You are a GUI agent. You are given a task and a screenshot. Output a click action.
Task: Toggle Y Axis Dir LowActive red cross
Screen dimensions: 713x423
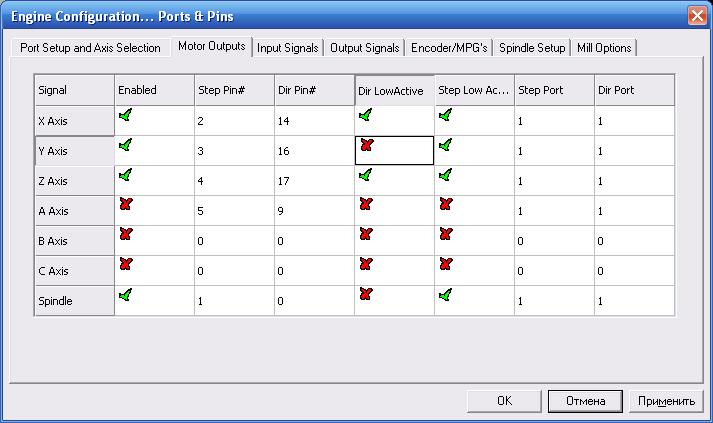[x=366, y=146]
